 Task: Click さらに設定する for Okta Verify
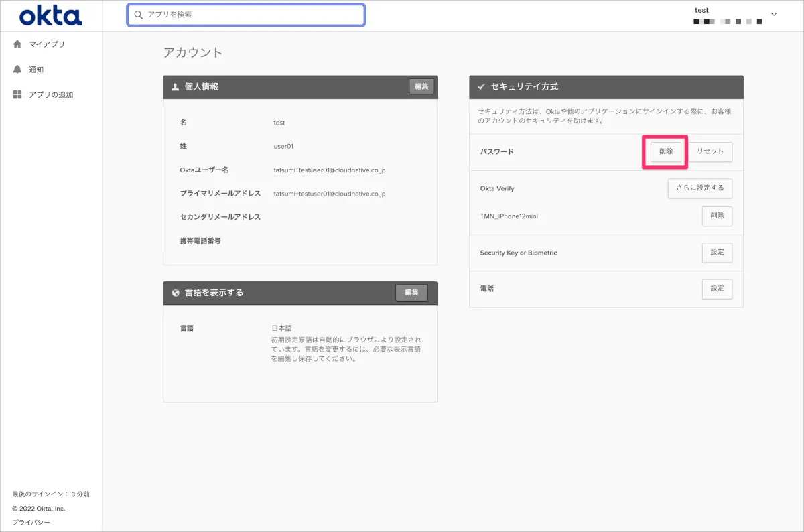click(700, 188)
